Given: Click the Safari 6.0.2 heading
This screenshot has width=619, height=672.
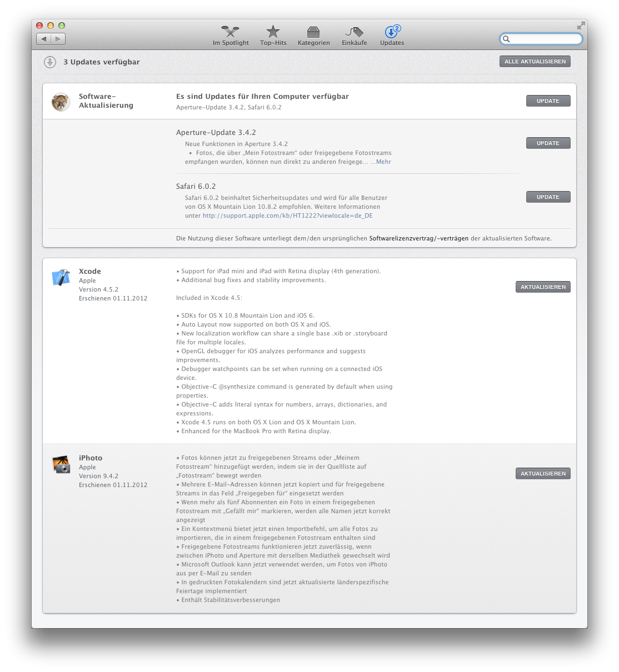Looking at the screenshot, I should coord(196,187).
